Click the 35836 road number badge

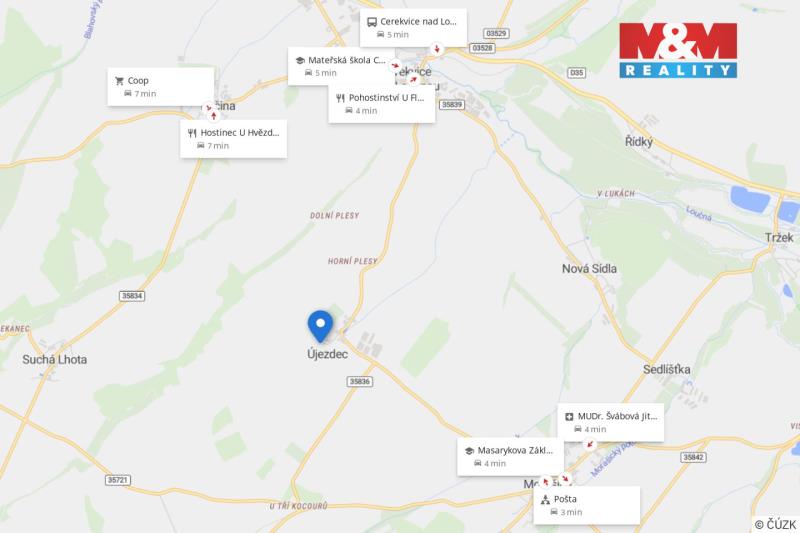click(360, 381)
